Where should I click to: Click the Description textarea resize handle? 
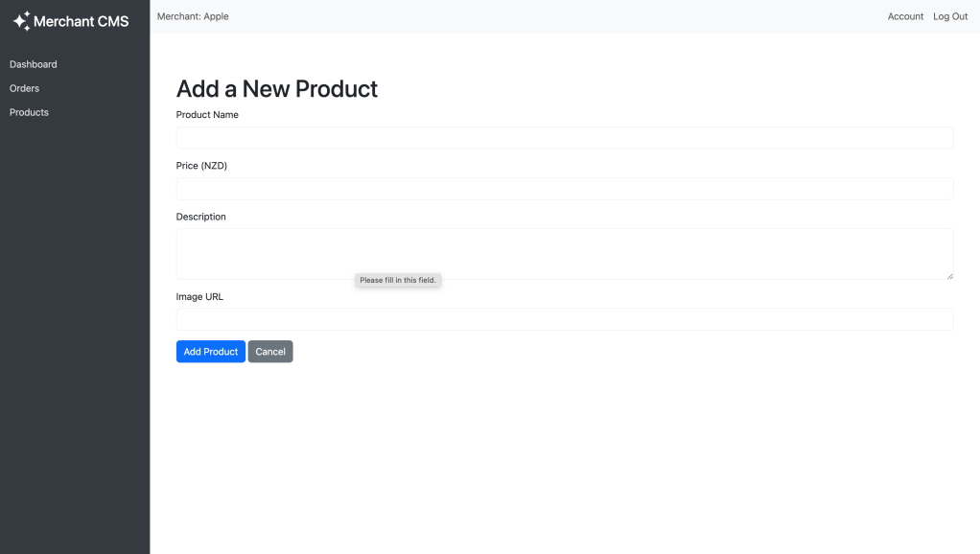pos(949,276)
